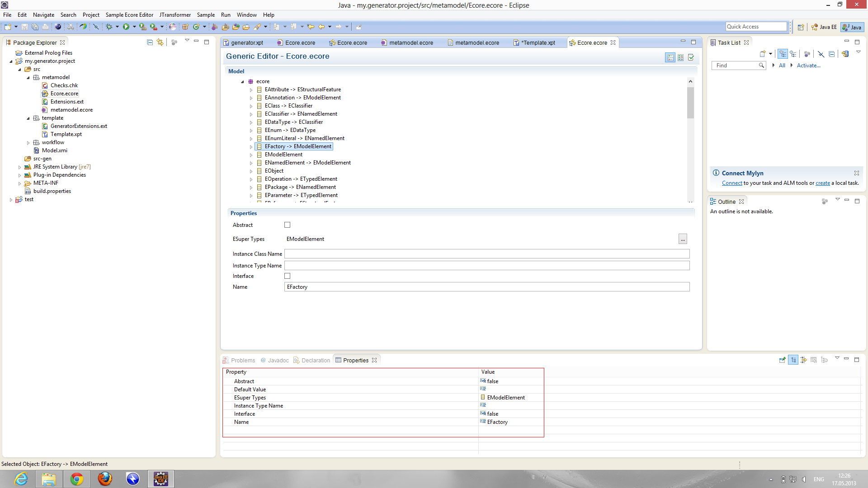Image resolution: width=868 pixels, height=488 pixels.
Task: Toggle Show Categories in Properties view
Action: point(793,360)
